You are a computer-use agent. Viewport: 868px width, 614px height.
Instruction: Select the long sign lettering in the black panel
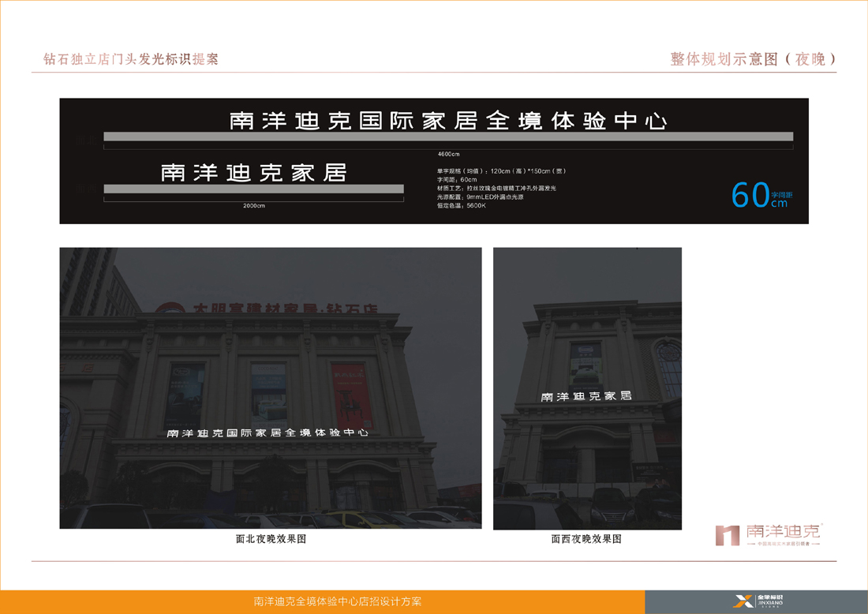[448, 121]
